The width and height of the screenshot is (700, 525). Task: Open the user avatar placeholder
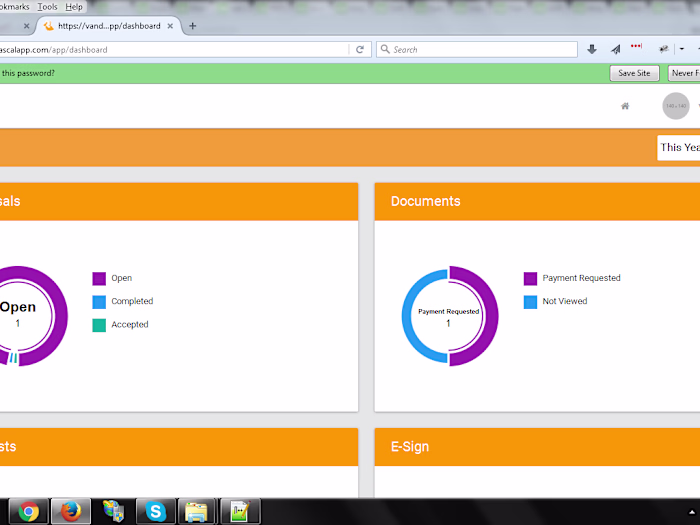pyautogui.click(x=676, y=106)
